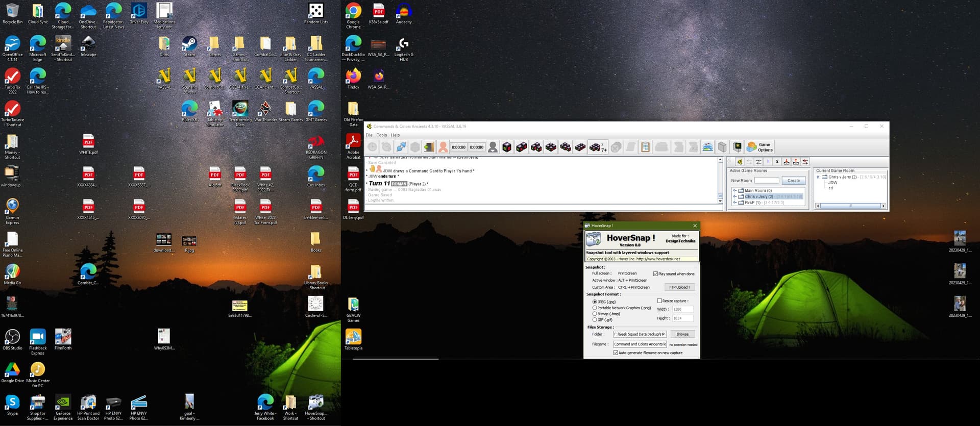Open the KS8x3a.pdf desktop file
Viewport: 980px width, 426px height.
click(379, 14)
